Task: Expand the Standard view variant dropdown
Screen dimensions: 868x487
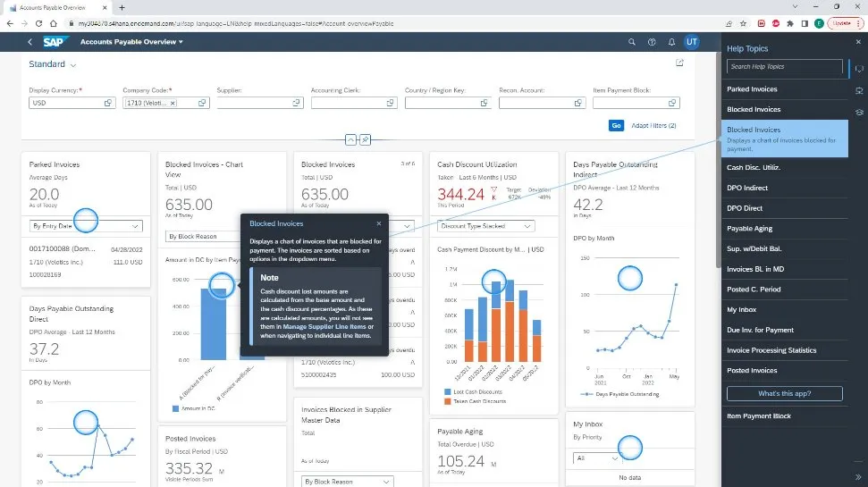Action: pos(73,65)
